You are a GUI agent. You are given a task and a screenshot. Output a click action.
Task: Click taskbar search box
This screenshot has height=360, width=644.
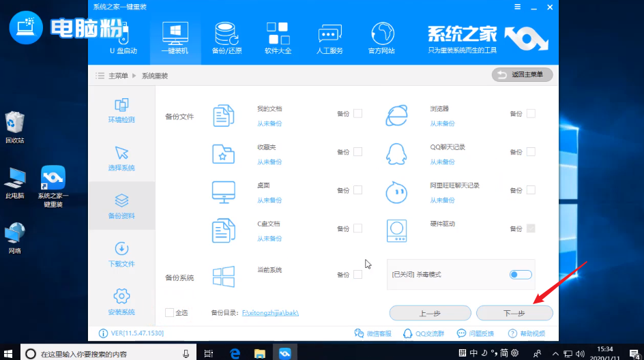(x=108, y=353)
